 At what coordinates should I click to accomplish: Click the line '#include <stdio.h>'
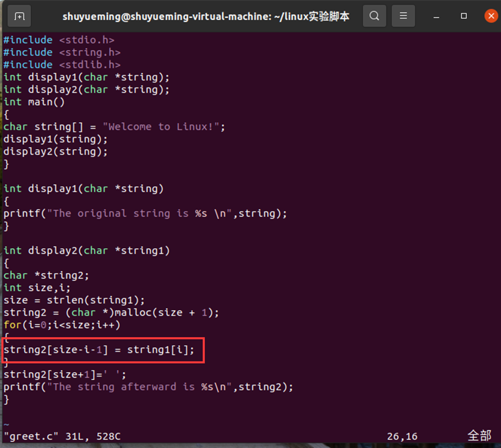click(59, 40)
